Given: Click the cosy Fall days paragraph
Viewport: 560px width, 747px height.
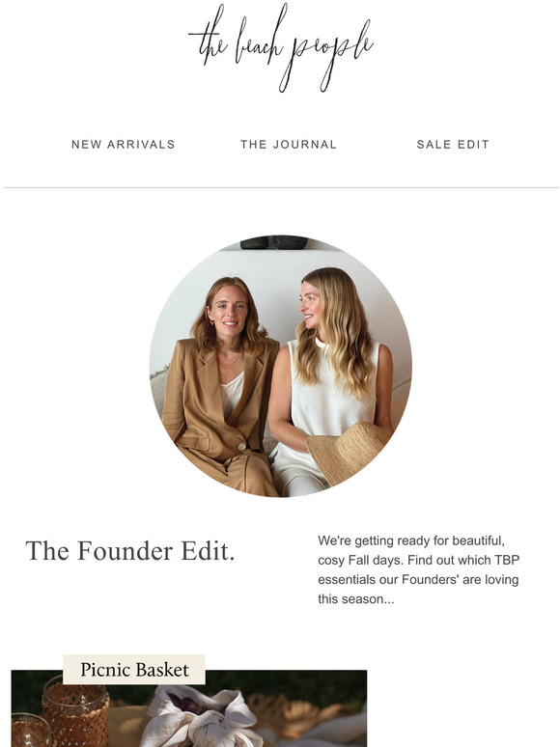Looking at the screenshot, I should 418,569.
